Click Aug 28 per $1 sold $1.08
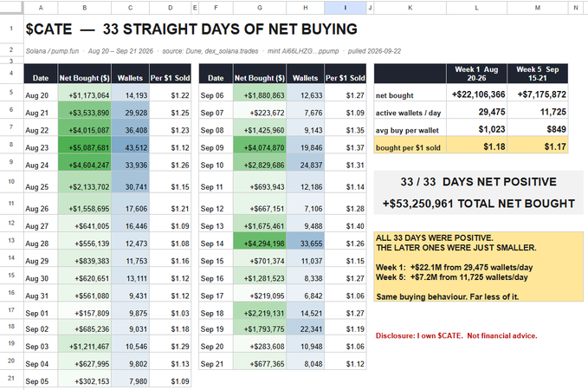 pos(170,240)
